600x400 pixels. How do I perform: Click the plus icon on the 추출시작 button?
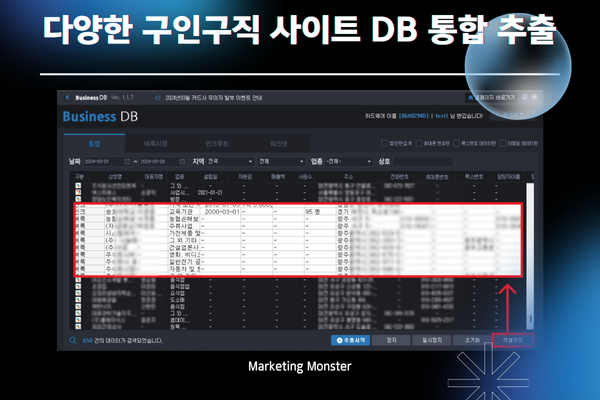[x=339, y=340]
